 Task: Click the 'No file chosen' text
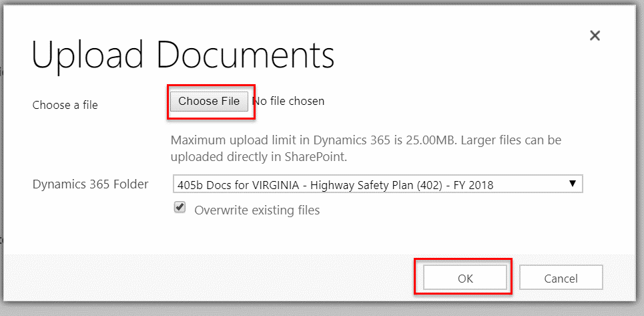[x=288, y=101]
